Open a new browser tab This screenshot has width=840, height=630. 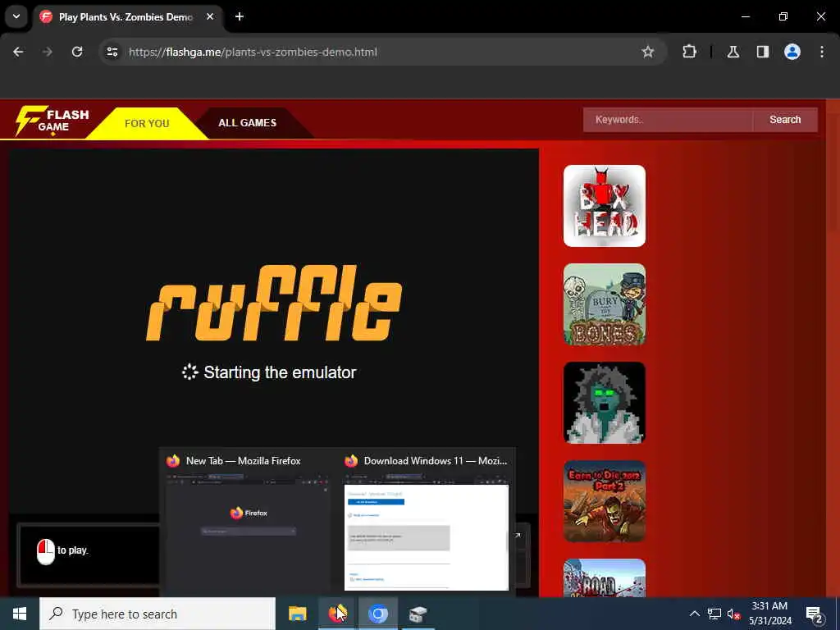coord(240,16)
